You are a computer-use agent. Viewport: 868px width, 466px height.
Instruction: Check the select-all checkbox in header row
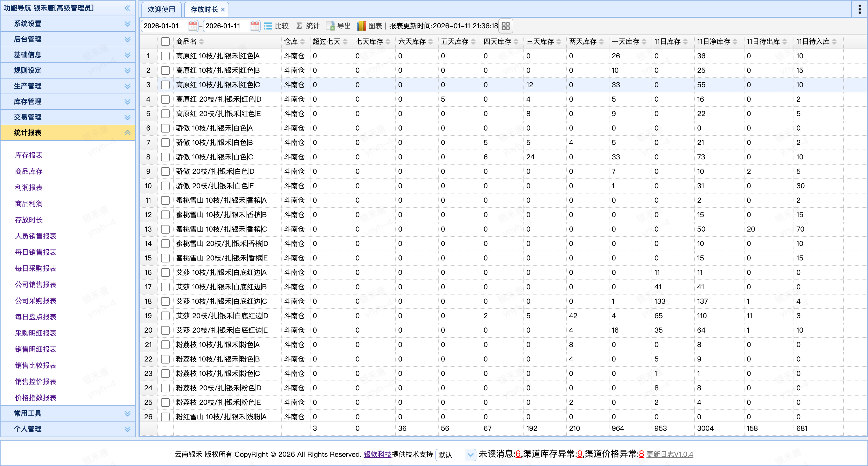click(165, 42)
